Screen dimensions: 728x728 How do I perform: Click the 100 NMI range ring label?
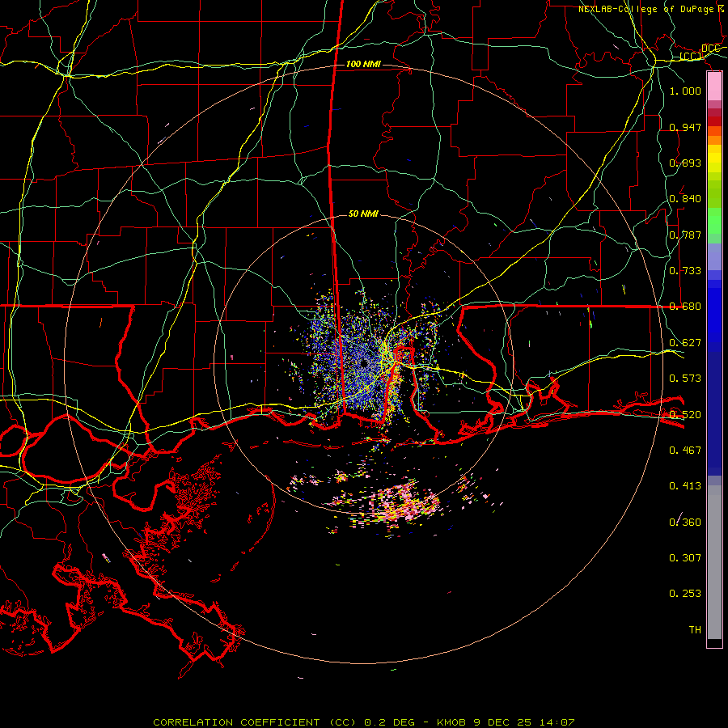click(363, 64)
